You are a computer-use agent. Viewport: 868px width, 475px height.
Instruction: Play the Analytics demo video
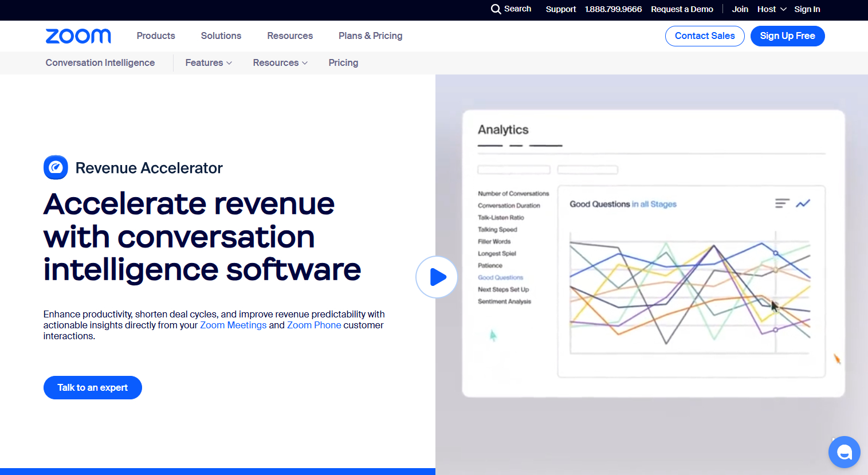coord(437,277)
